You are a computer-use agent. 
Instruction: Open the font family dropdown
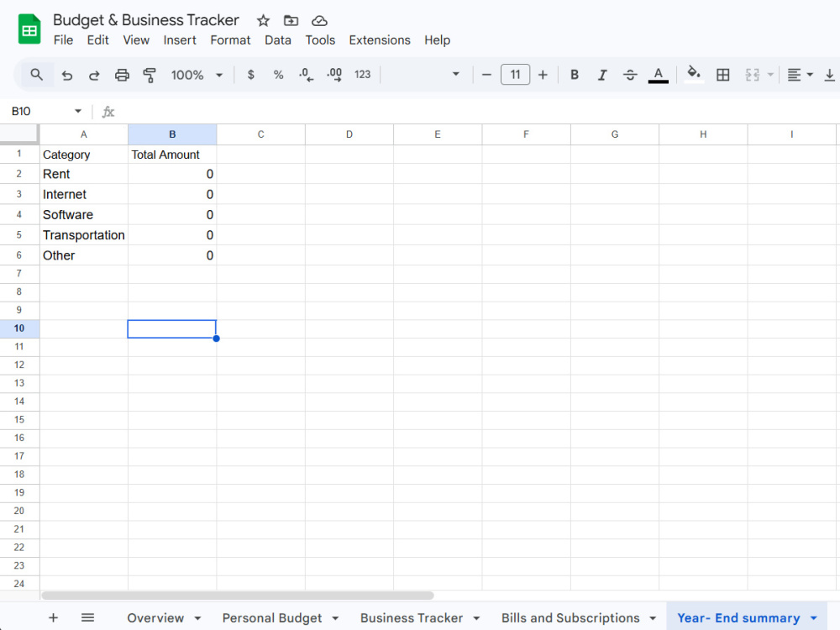(x=423, y=75)
